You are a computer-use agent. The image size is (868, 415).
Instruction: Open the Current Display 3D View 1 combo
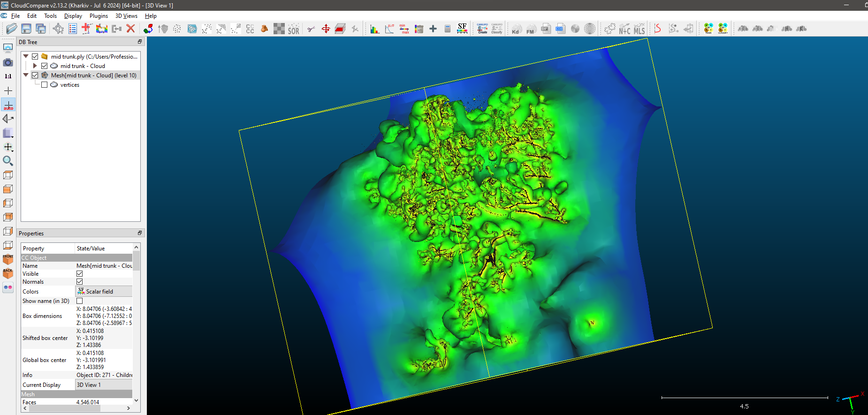click(x=104, y=385)
